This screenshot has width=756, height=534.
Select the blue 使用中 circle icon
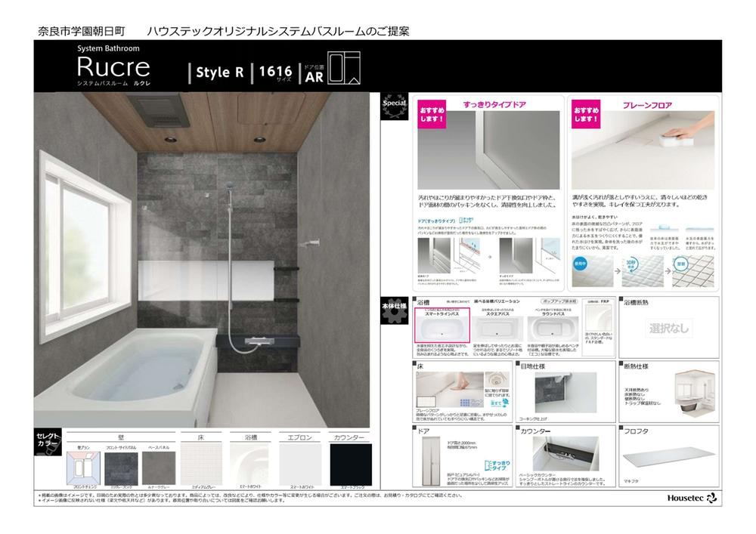580,264
